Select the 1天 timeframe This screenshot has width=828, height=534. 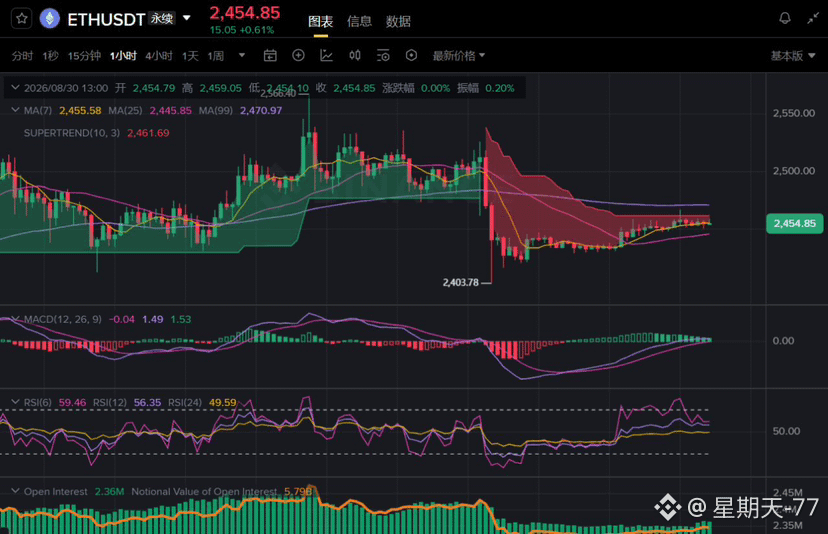pyautogui.click(x=190, y=56)
